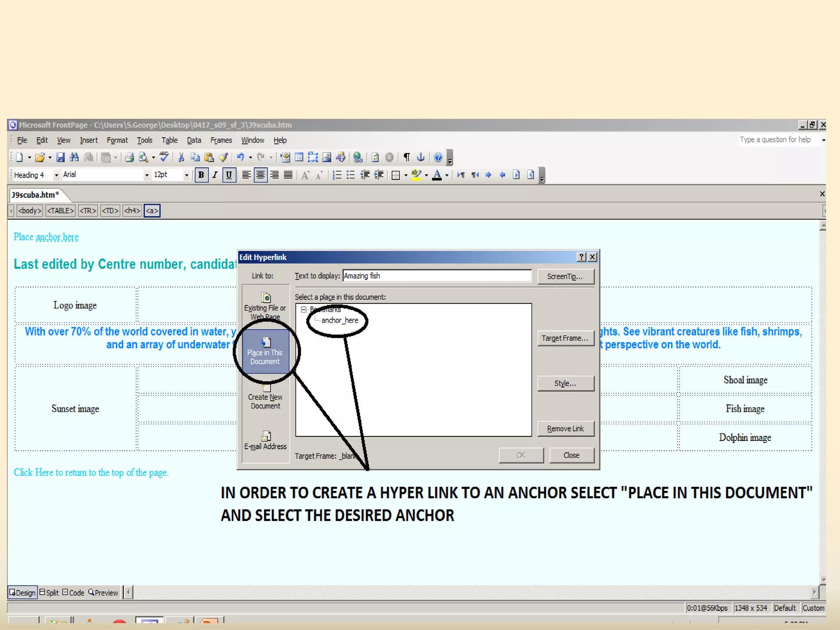
Task: Click the Remove Link button
Action: tap(565, 429)
